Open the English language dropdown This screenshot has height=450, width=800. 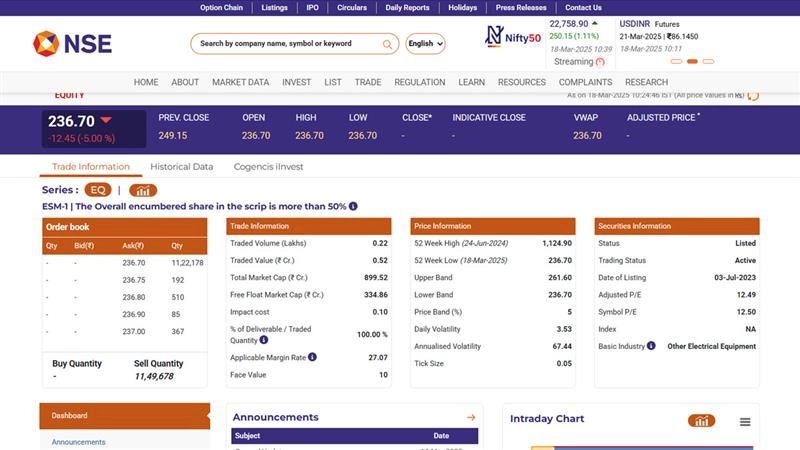point(425,44)
